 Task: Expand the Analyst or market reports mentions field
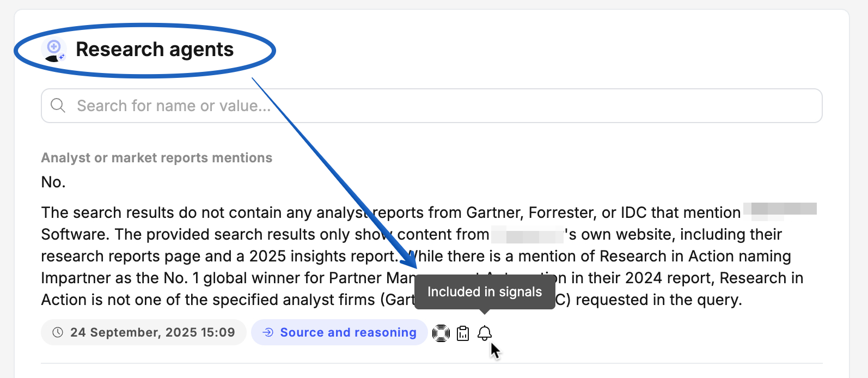(156, 157)
